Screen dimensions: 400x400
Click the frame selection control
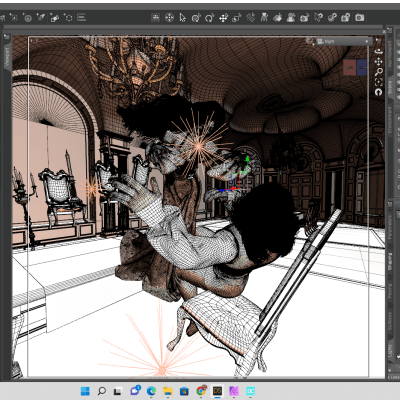click(x=378, y=82)
